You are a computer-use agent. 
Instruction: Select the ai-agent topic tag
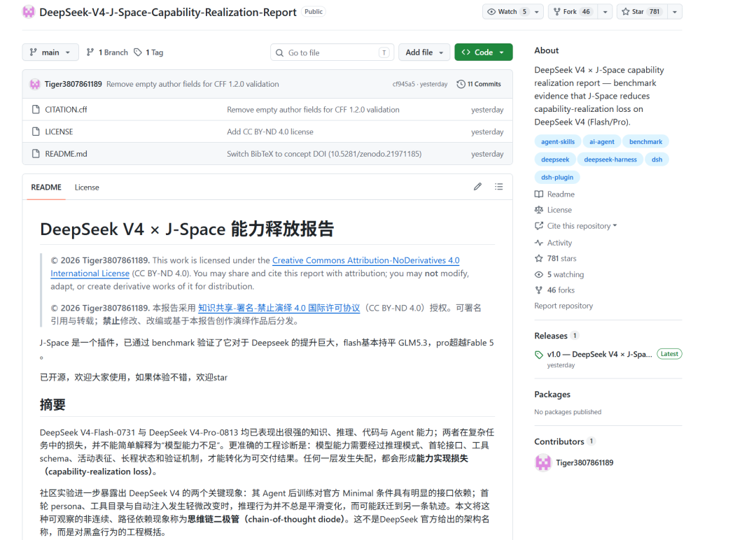pos(602,141)
